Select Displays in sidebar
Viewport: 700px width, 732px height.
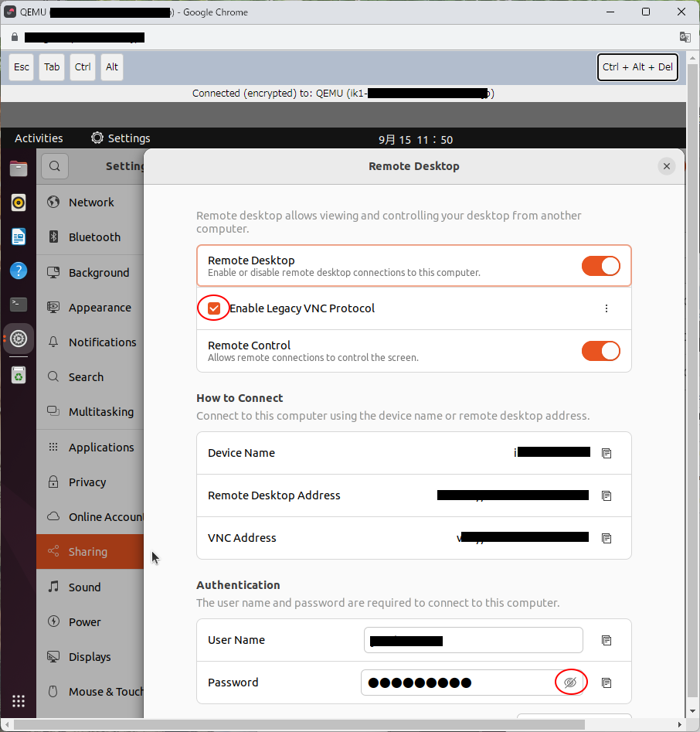click(90, 657)
